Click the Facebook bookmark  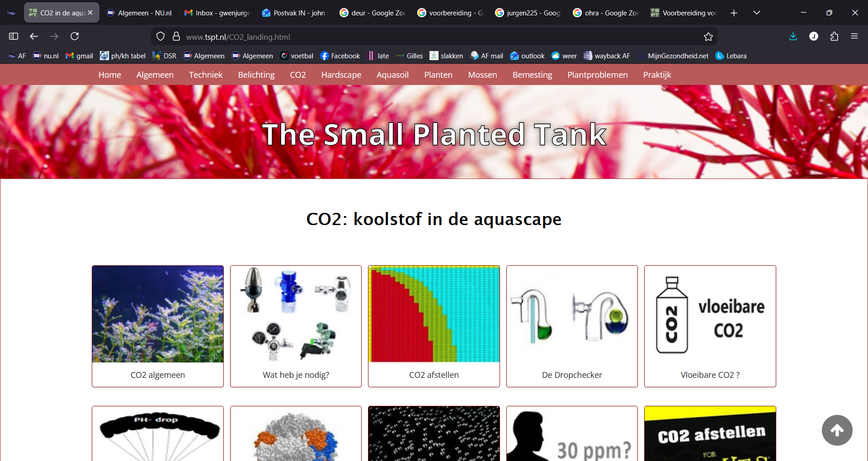pos(340,56)
